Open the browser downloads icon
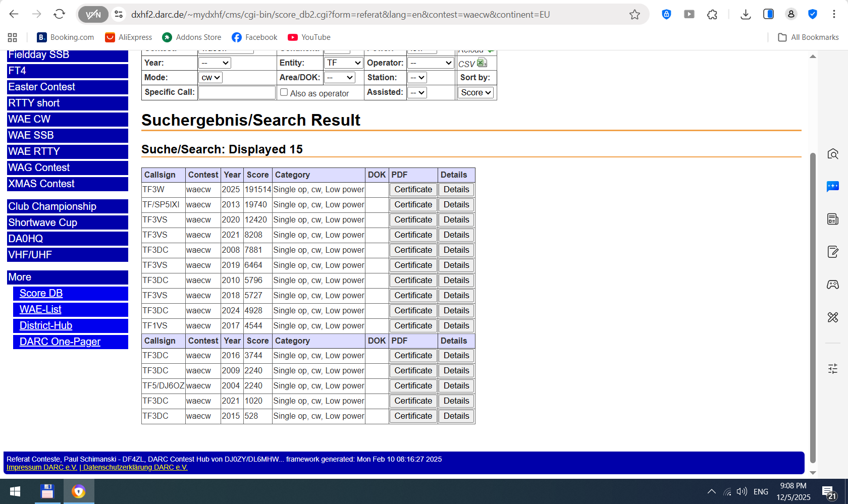Screen dimensions: 848x504 click(746, 15)
